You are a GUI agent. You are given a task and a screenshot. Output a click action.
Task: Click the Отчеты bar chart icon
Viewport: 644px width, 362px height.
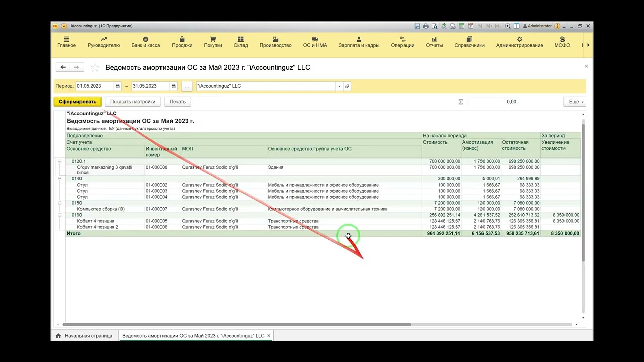pyautogui.click(x=434, y=39)
